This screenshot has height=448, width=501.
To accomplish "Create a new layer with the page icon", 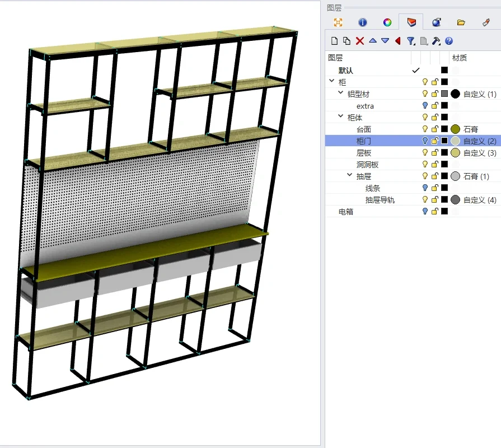I will [334, 41].
